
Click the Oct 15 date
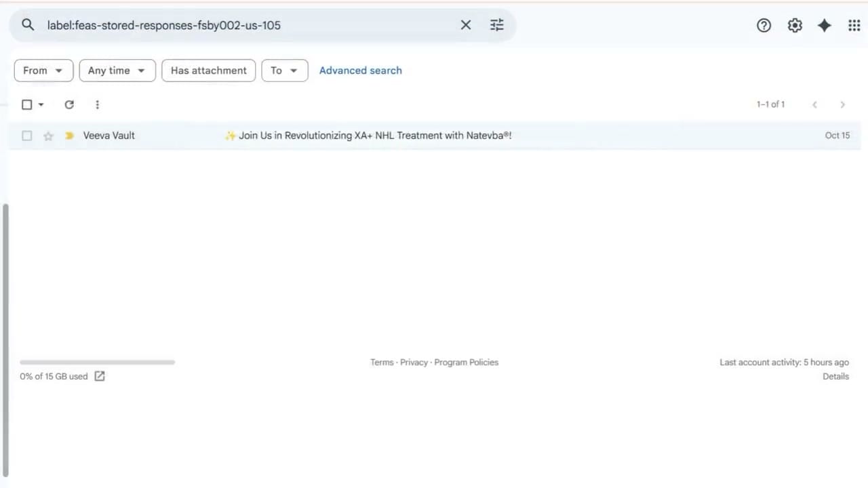pyautogui.click(x=837, y=136)
